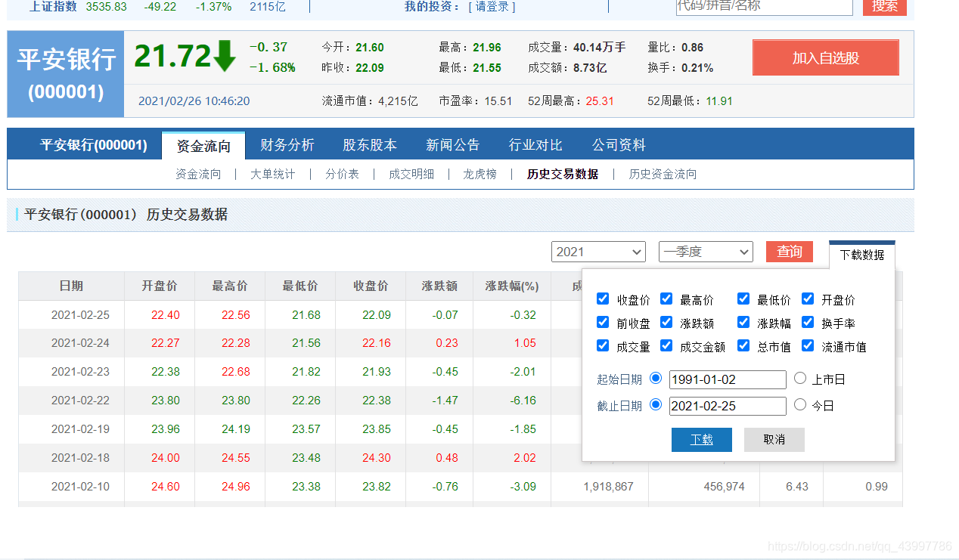This screenshot has height=560, width=959.
Task: Open the 平安银行(000001) nav tab
Action: coord(94,144)
